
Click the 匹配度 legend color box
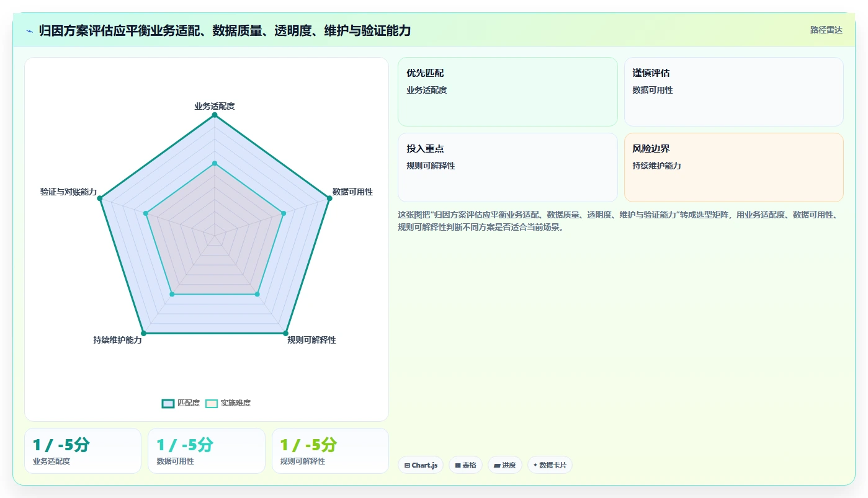(x=168, y=403)
